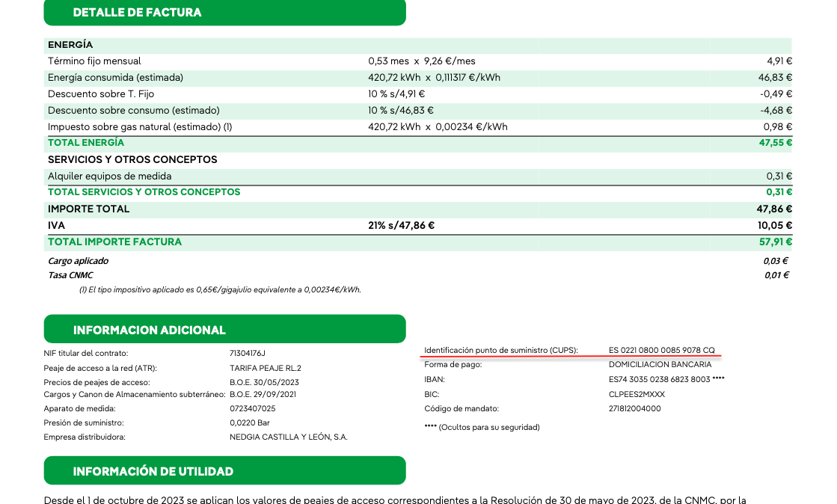Click the Peaje de acceso a la red (ATR) label
The image size is (837, 504).
tap(100, 369)
